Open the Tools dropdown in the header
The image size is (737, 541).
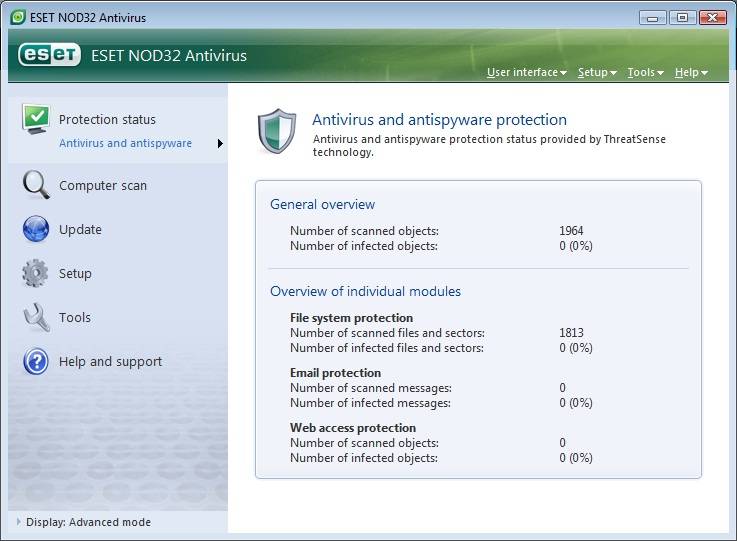pos(645,72)
